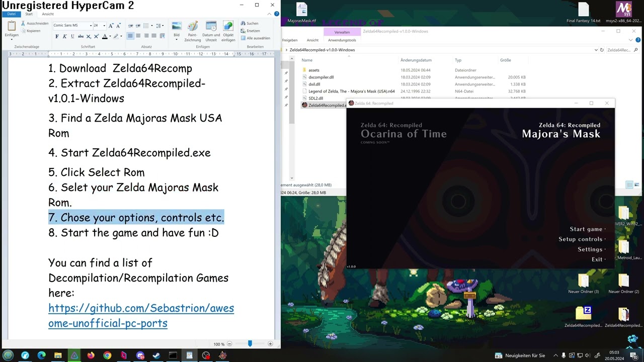Decrease font size with the shrink-font icon
Screen dimensions: 644x362
pos(119,25)
